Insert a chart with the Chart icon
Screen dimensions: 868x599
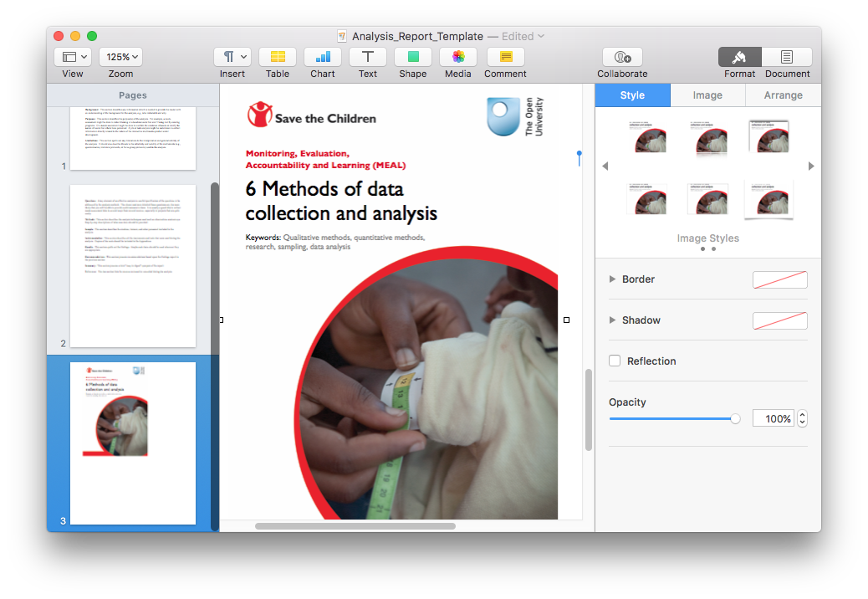tap(322, 57)
